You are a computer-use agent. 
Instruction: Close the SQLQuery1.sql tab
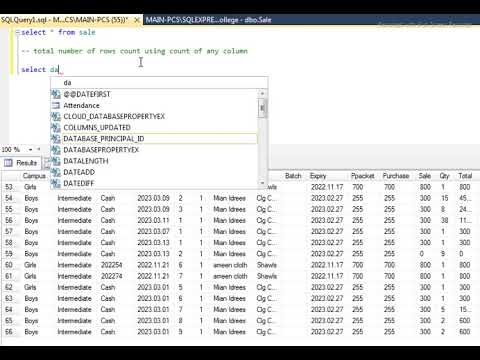[x=137, y=20]
